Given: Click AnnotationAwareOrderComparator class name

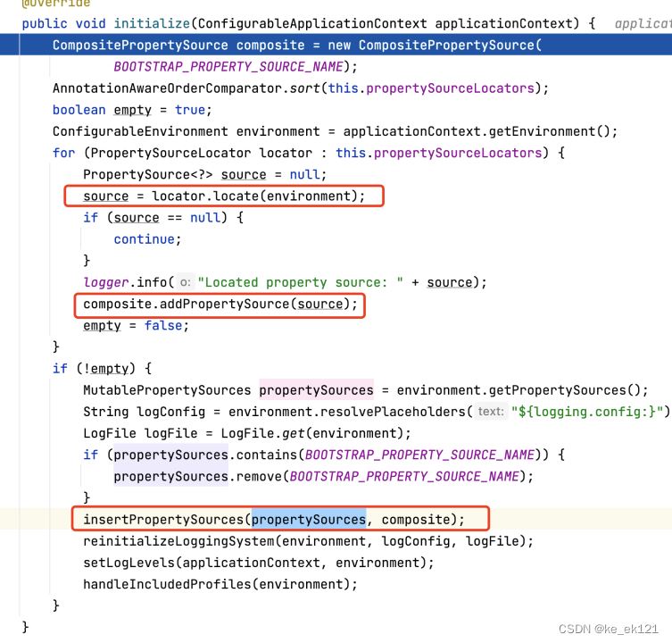Looking at the screenshot, I should (x=167, y=88).
